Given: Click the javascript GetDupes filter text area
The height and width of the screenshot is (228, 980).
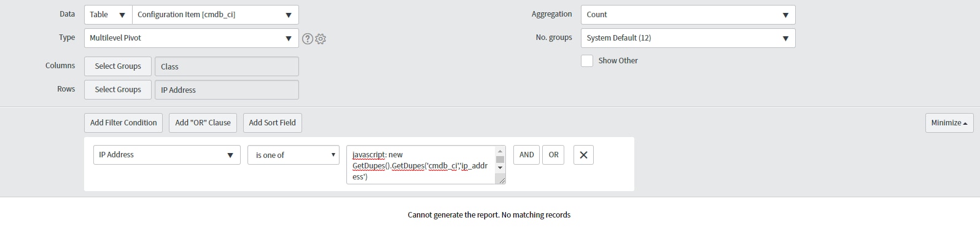Looking at the screenshot, I should tap(421, 165).
